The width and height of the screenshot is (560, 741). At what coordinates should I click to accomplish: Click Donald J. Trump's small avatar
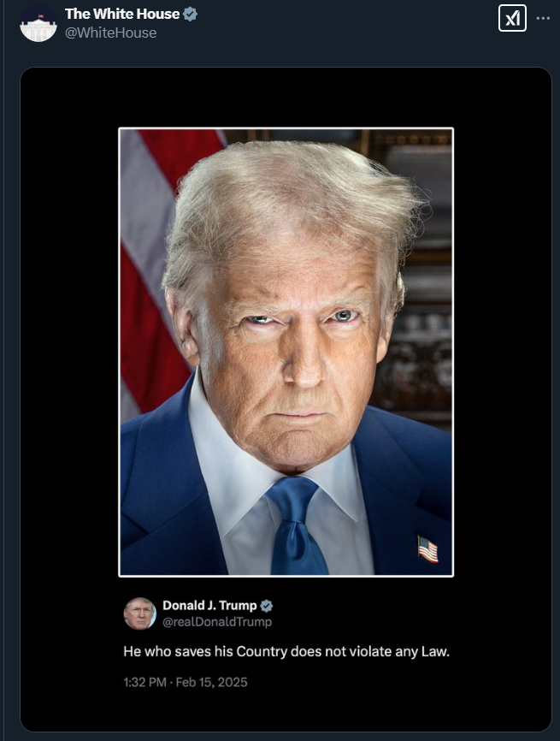(139, 614)
